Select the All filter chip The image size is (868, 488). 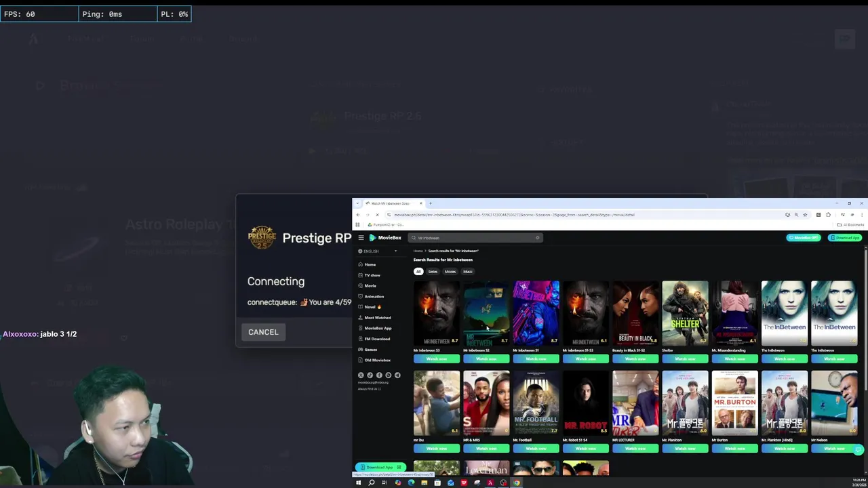(x=418, y=272)
